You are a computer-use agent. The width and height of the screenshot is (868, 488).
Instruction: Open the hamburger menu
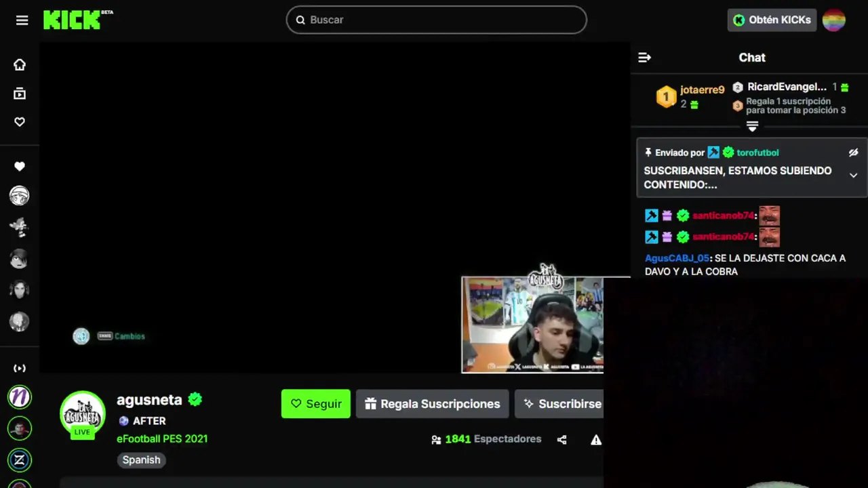(x=22, y=20)
